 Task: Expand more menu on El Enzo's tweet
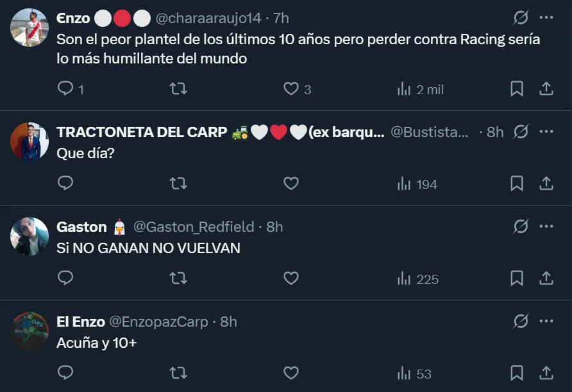point(546,322)
